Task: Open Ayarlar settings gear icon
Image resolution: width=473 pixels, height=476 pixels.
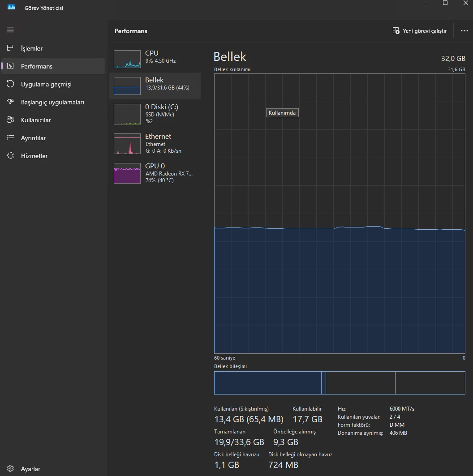Action: coord(10,469)
